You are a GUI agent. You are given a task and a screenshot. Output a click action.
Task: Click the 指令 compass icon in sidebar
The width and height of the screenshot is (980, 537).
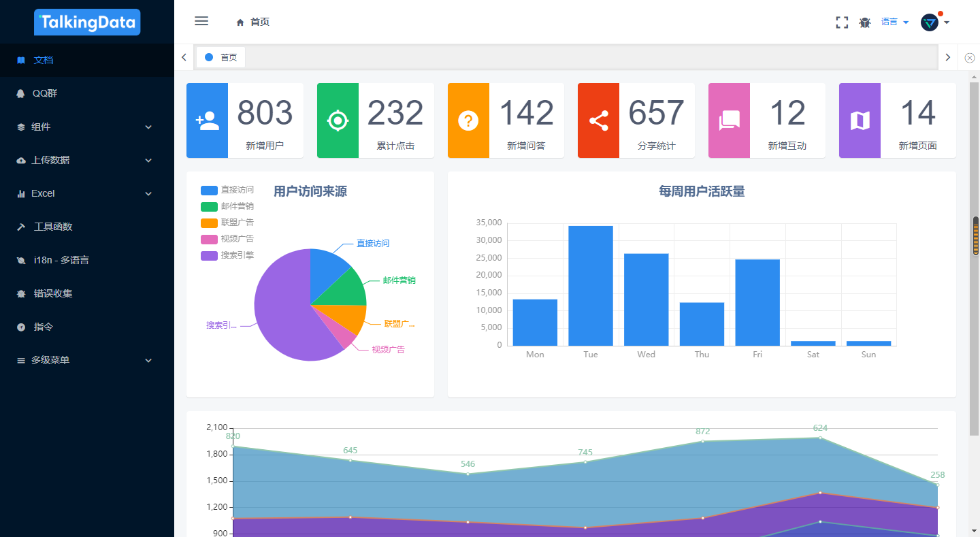(x=21, y=327)
